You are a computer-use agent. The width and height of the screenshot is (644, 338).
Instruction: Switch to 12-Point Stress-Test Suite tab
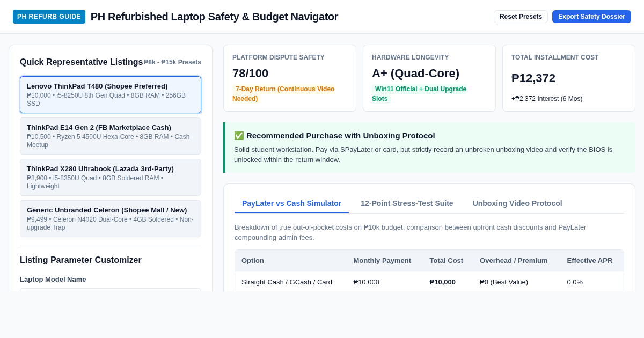(407, 203)
